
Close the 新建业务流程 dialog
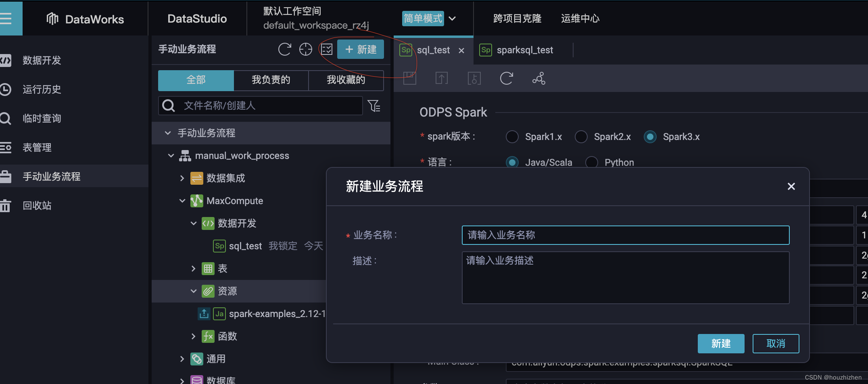[791, 186]
